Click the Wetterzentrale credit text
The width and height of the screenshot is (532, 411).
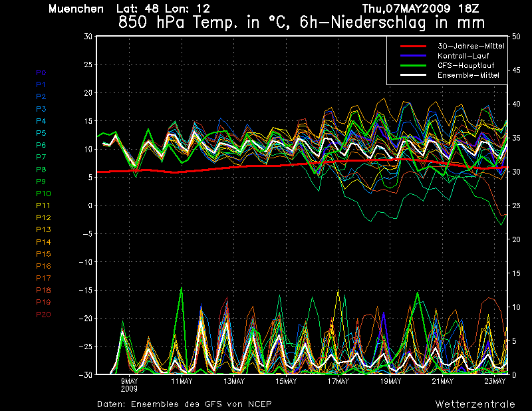click(475, 404)
